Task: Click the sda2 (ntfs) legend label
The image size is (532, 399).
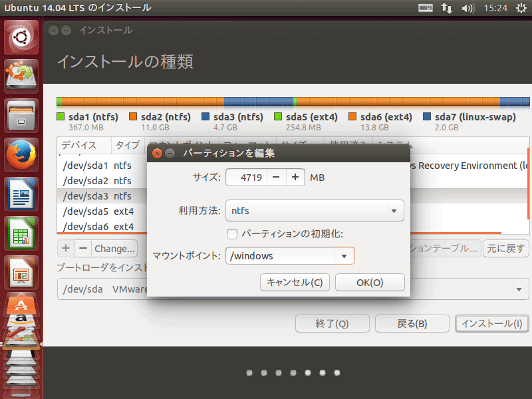Action: coord(166,117)
